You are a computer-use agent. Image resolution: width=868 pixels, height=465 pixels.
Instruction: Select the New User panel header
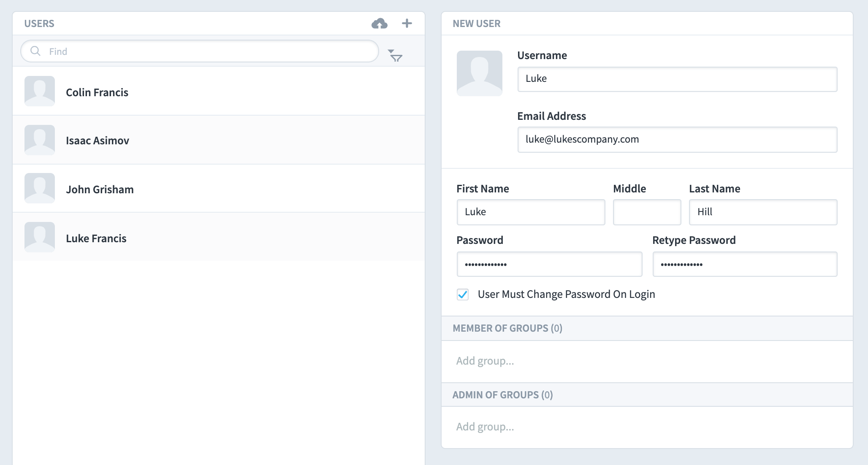tap(476, 24)
